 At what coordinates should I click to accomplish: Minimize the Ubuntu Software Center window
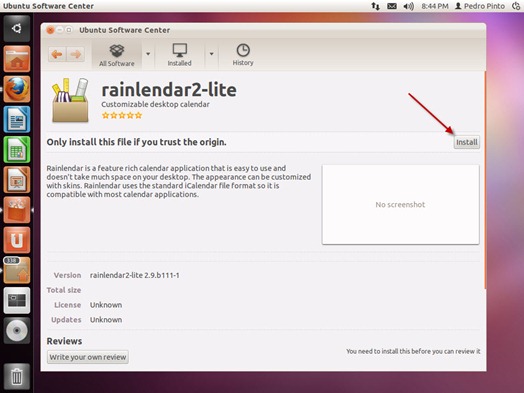(x=59, y=30)
